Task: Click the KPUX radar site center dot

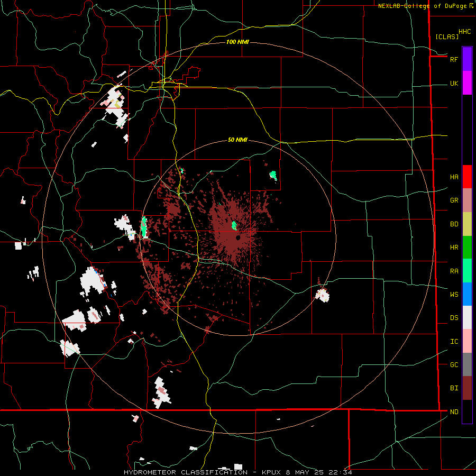Action: click(238, 237)
